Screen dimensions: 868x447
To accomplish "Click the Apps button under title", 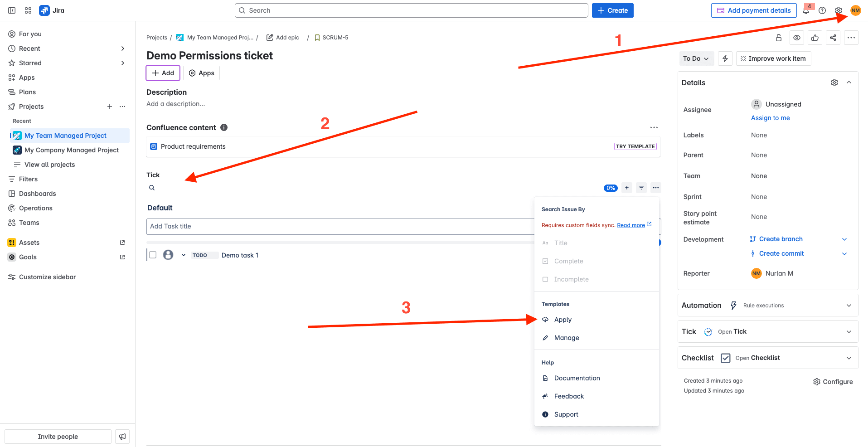I will [x=202, y=73].
